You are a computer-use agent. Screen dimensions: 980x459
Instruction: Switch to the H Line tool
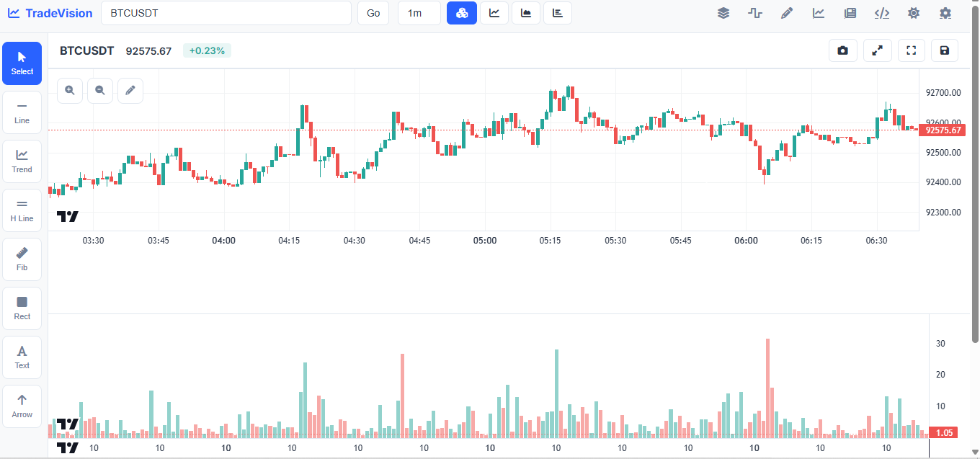tap(22, 209)
